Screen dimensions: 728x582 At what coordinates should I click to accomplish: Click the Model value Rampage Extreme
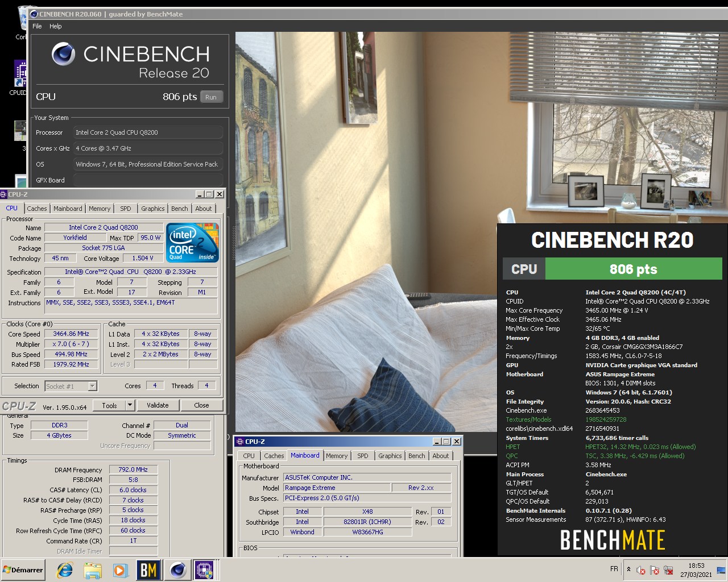[337, 488]
